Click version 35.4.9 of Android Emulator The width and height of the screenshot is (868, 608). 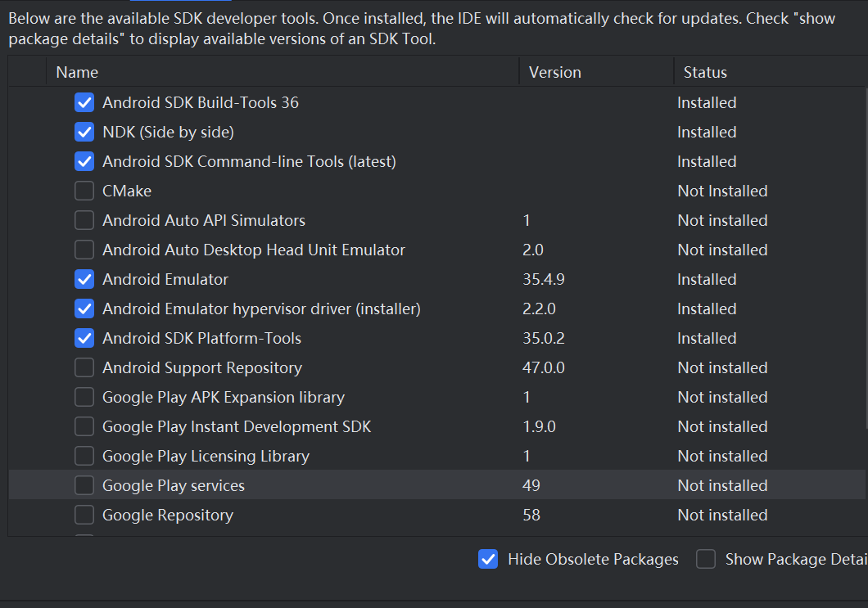pos(544,279)
